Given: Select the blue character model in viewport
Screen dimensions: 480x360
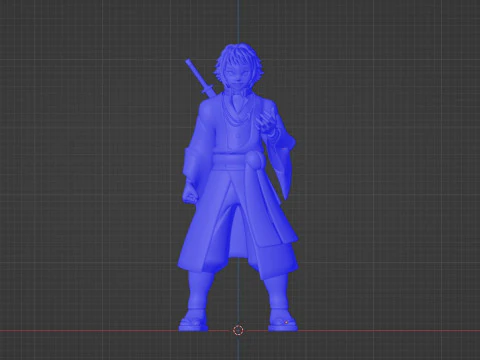Looking at the screenshot, I should (x=237, y=187).
